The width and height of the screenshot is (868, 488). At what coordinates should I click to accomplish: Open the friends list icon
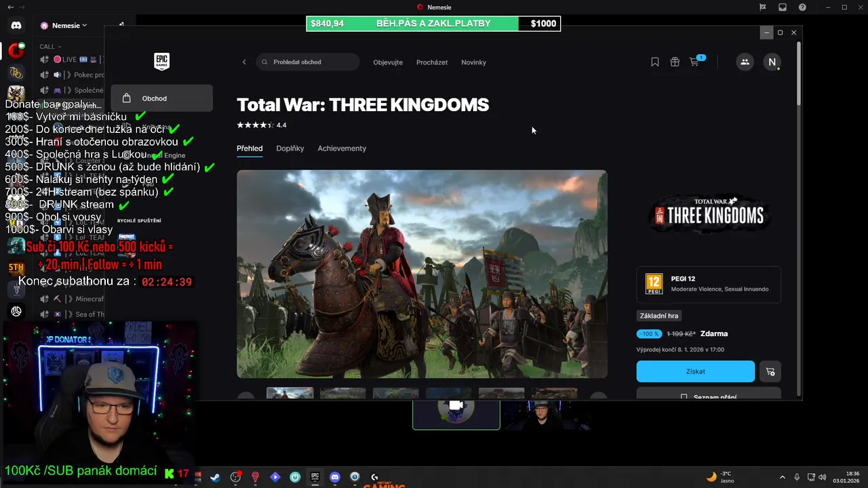click(x=745, y=62)
